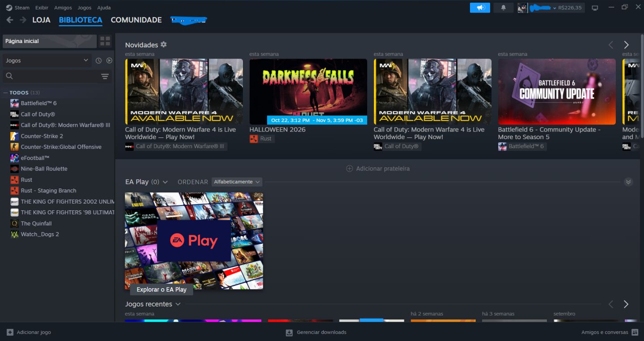The image size is (644, 341).
Task: Collapse the TODOS games category
Action: [5, 93]
